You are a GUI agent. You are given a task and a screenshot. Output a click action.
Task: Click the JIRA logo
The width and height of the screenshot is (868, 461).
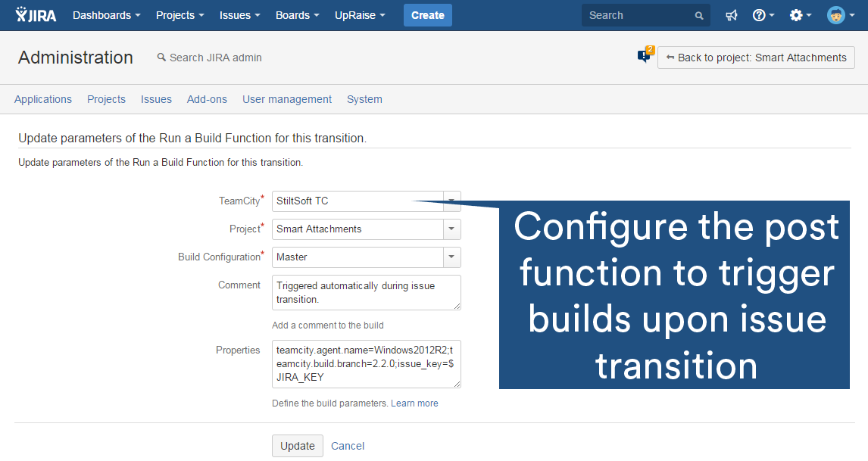point(36,15)
